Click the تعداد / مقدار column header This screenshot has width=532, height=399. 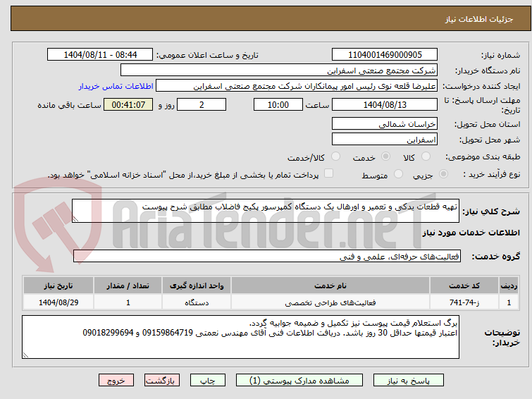(128, 286)
